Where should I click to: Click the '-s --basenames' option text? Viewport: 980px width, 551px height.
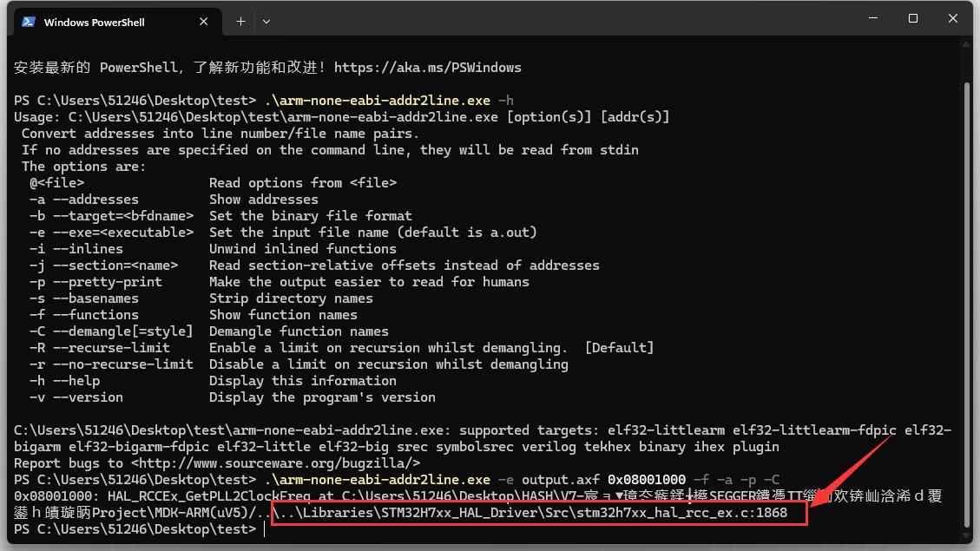tap(83, 298)
